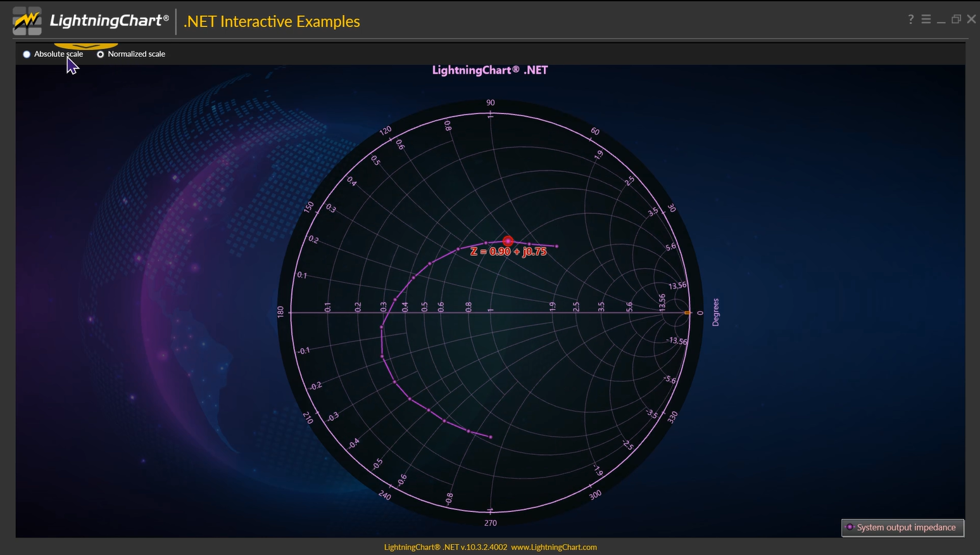Image resolution: width=980 pixels, height=555 pixels.
Task: Click the last point at curve's lower end
Action: [491, 437]
